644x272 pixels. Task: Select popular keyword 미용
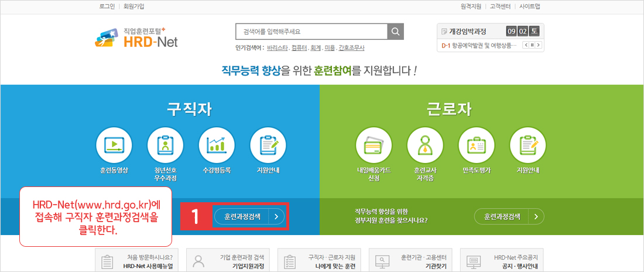pos(330,47)
